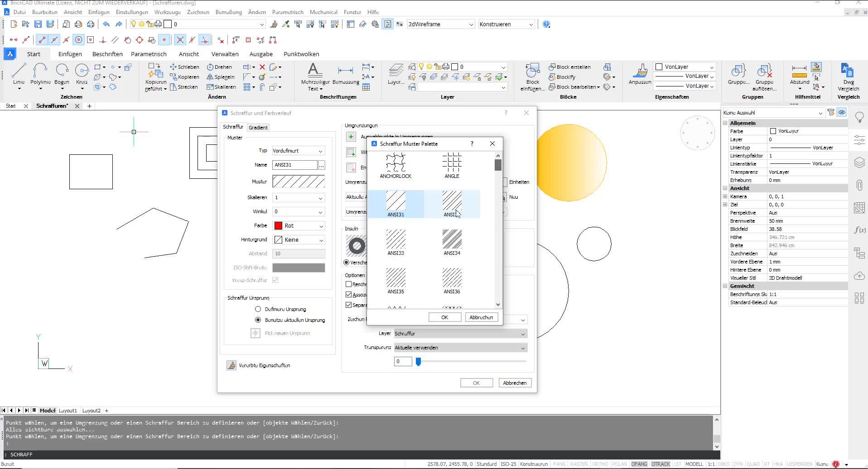Screen dimensions: 868x469
Task: Select the ANSI33 hatch pattern
Action: [395, 242]
